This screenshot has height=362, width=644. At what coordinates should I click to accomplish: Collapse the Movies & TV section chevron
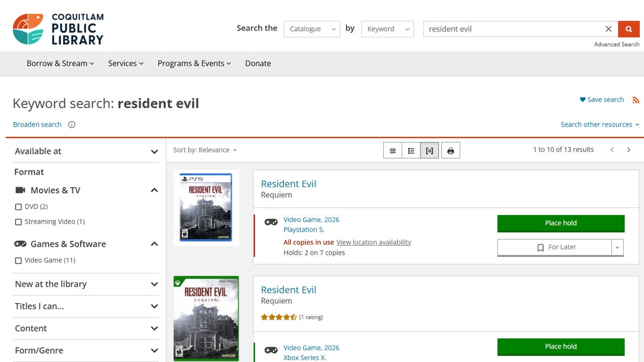pyautogui.click(x=154, y=190)
